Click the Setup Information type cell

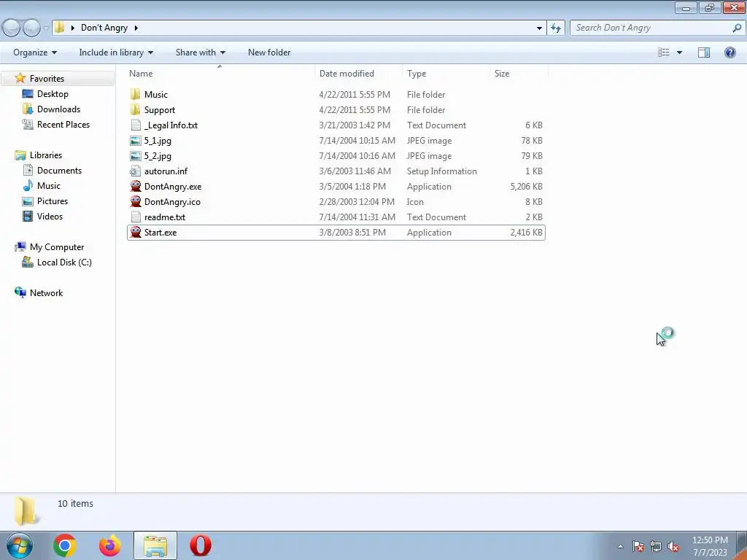click(x=441, y=171)
